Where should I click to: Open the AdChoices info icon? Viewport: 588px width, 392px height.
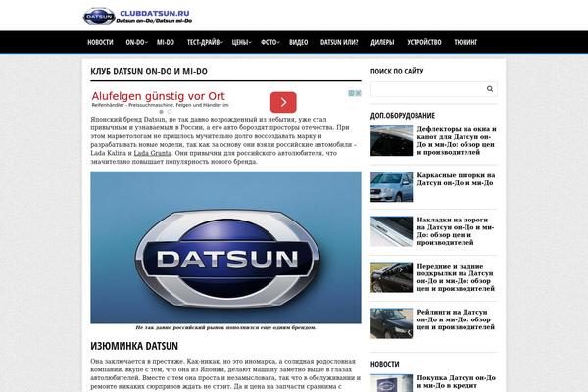pos(352,93)
